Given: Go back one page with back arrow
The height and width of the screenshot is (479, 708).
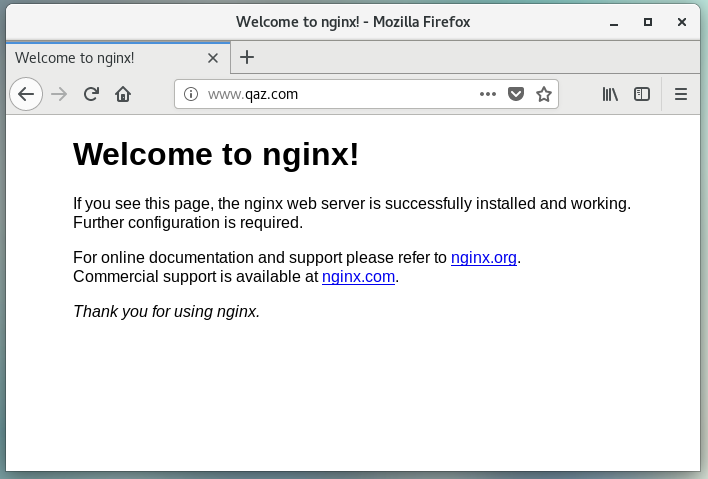Looking at the screenshot, I should click(26, 94).
